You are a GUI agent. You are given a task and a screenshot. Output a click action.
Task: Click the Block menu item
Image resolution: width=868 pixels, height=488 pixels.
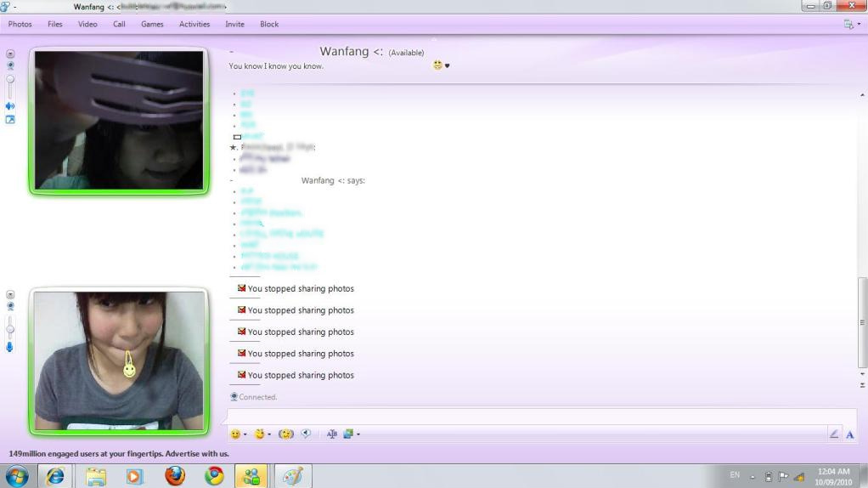[269, 25]
